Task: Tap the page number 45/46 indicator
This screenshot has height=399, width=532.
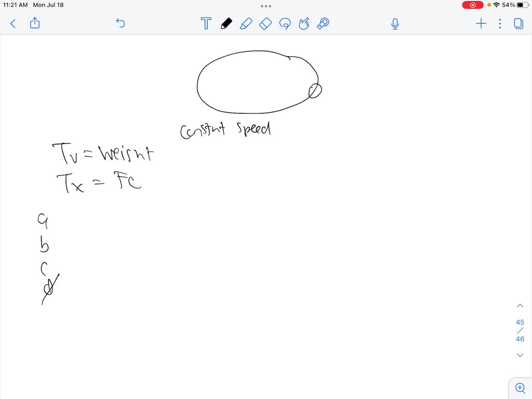Action: tap(520, 330)
